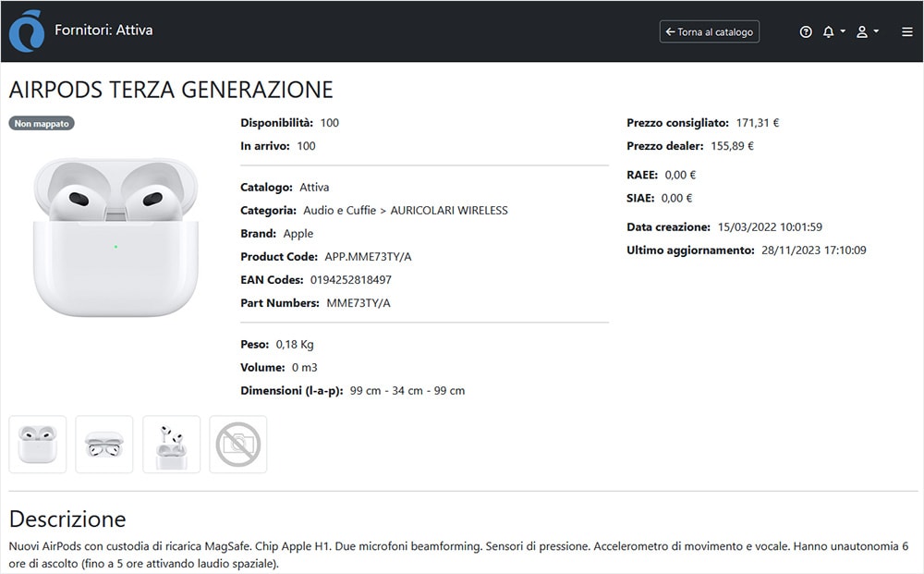The height and width of the screenshot is (574, 924).
Task: Click the no-photo placeholder thumbnail
Action: click(238, 445)
